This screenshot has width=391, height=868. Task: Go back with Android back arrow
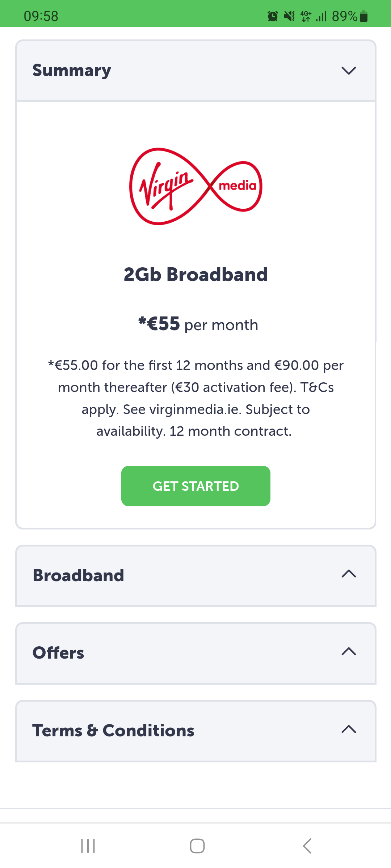[x=307, y=846]
